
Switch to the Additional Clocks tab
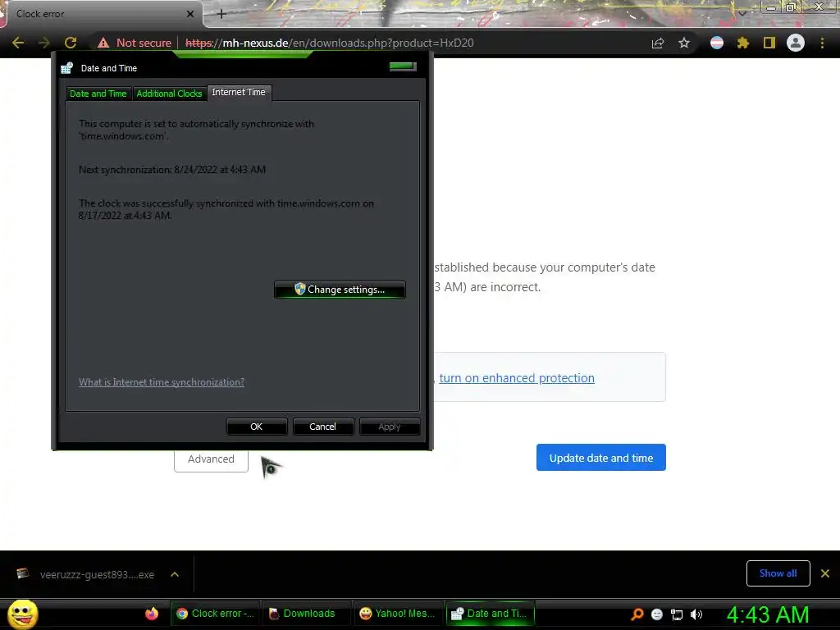169,94
